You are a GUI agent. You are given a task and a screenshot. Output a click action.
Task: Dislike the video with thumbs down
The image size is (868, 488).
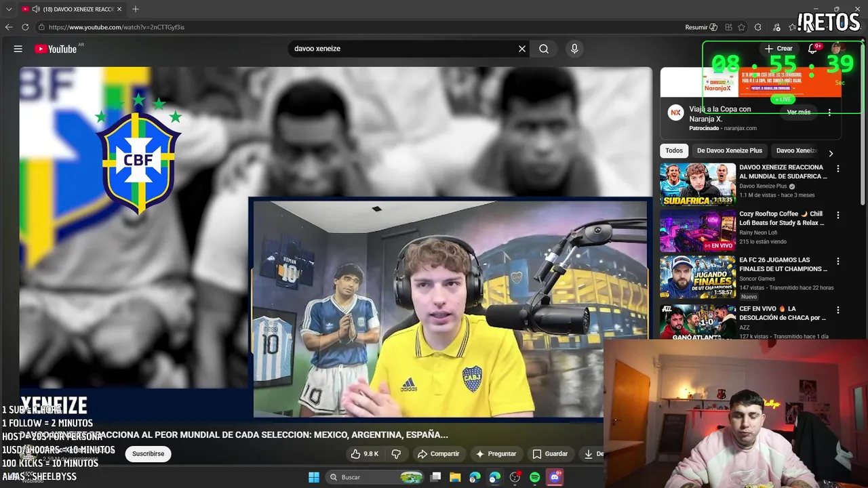[397, 453]
